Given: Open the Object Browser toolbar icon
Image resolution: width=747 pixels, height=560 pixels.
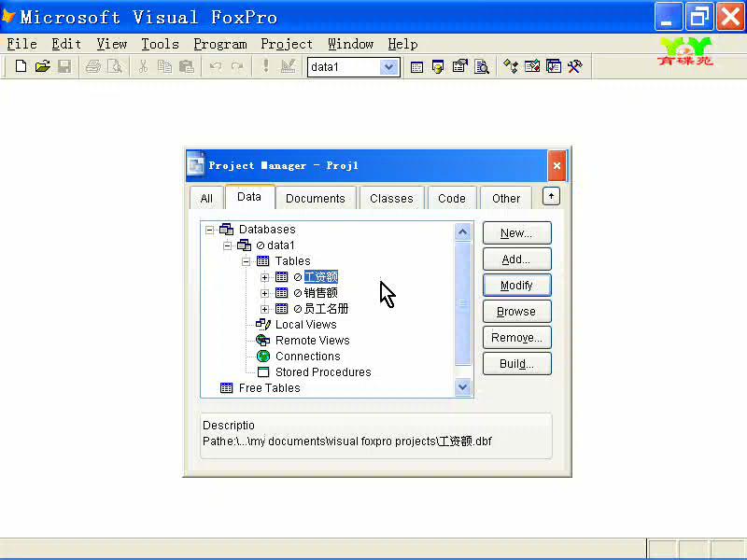Looking at the screenshot, I should pos(532,66).
